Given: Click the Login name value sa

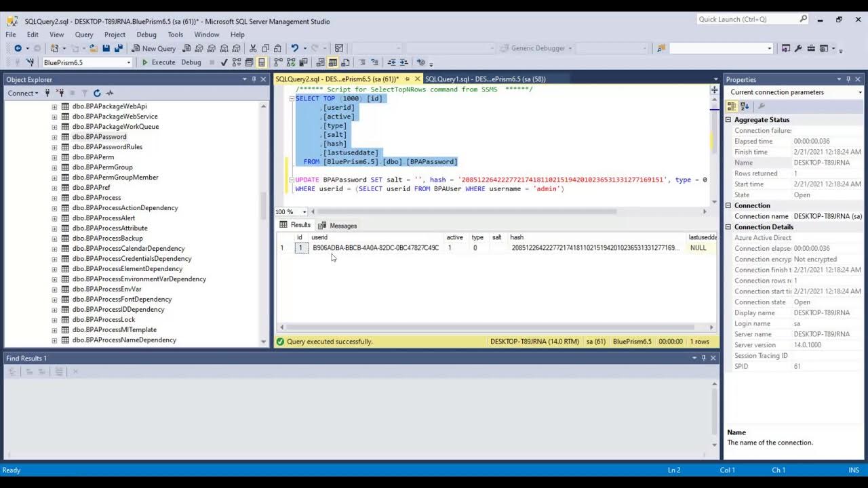Looking at the screenshot, I should click(x=797, y=324).
